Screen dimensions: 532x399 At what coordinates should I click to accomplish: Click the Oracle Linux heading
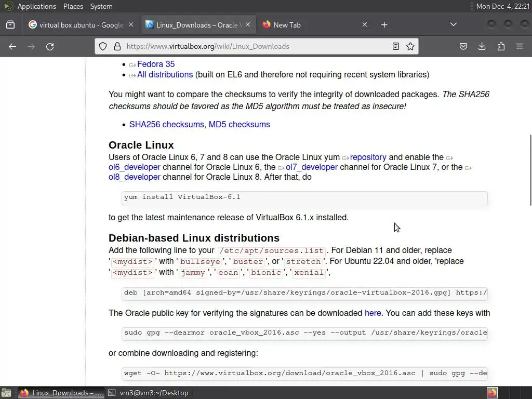[141, 145]
